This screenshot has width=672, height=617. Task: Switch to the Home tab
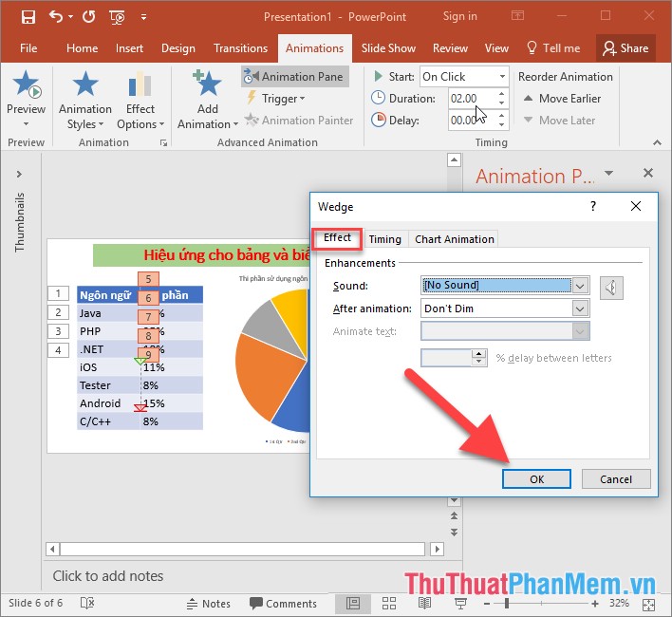pyautogui.click(x=82, y=48)
